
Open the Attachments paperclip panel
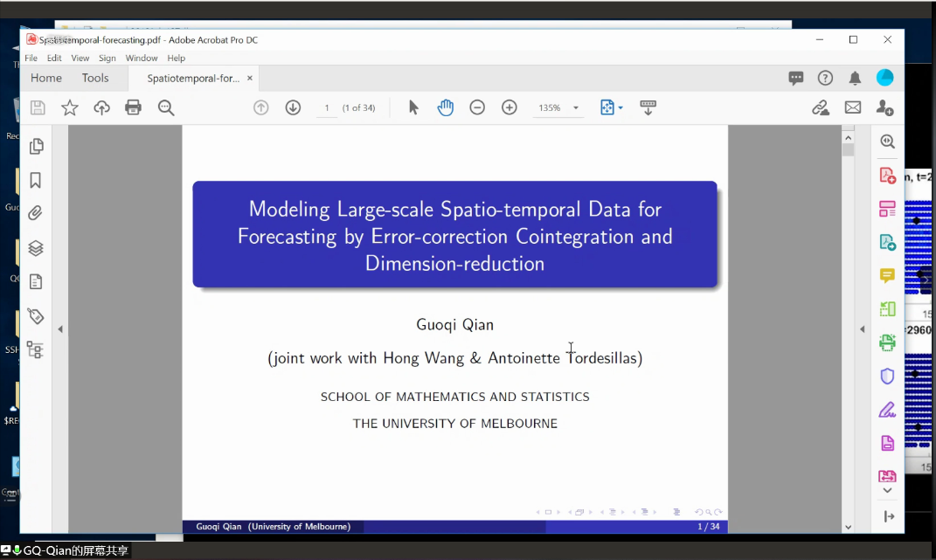(x=36, y=213)
